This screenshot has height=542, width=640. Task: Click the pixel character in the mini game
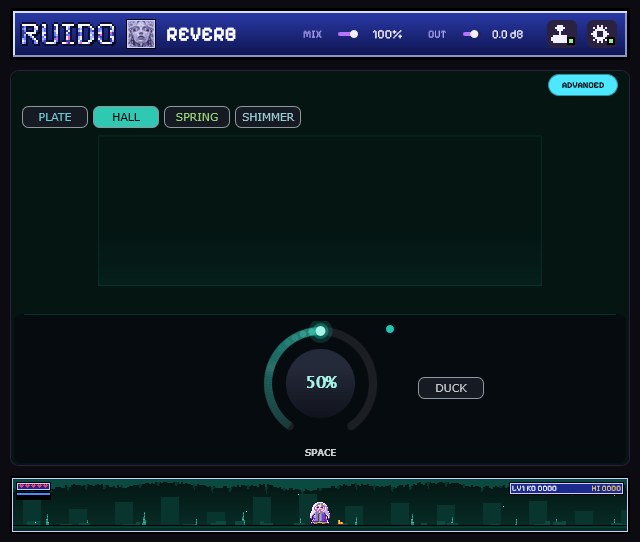[320, 513]
